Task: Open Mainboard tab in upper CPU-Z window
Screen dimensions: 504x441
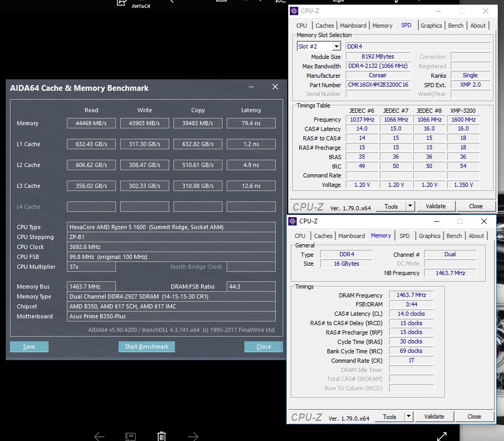Action: tap(353, 26)
